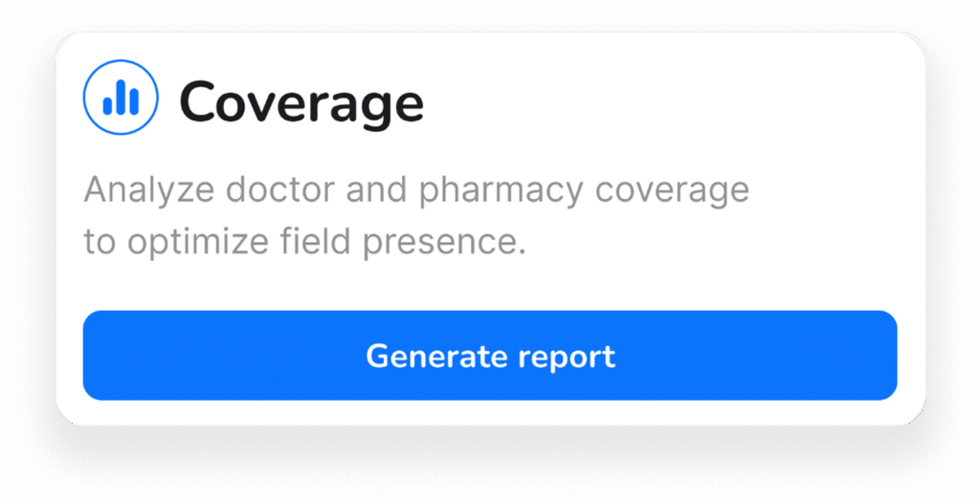Click the 'Generate report' label text
The width and height of the screenshot is (980, 504).
490,356
